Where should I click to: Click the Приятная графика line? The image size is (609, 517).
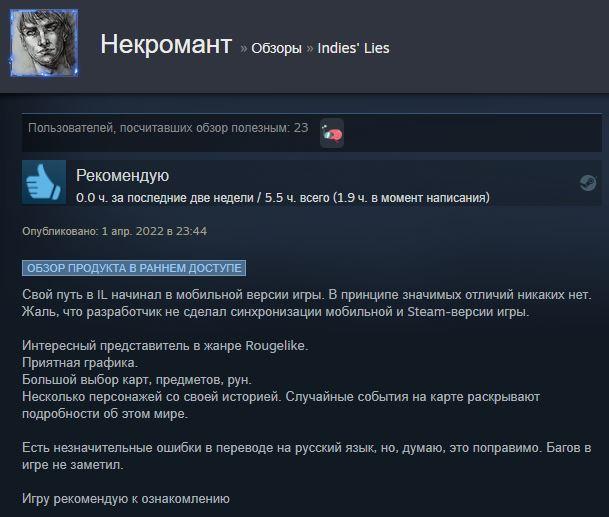pyautogui.click(x=80, y=363)
